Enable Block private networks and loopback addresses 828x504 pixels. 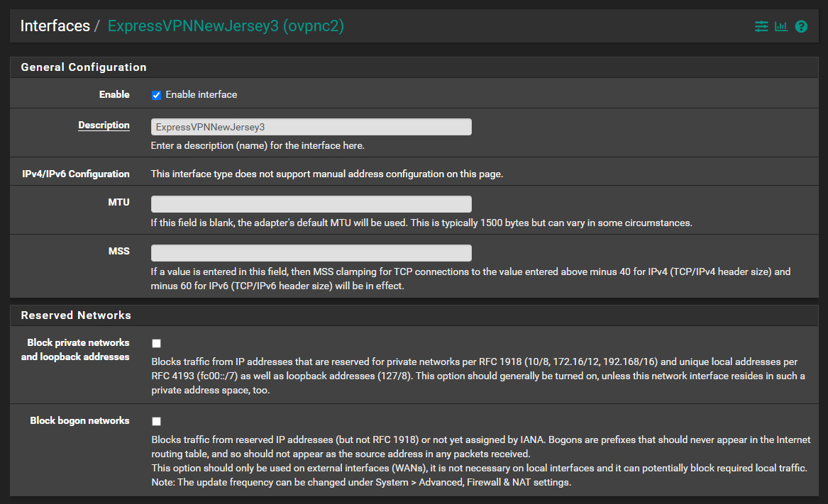click(x=156, y=344)
